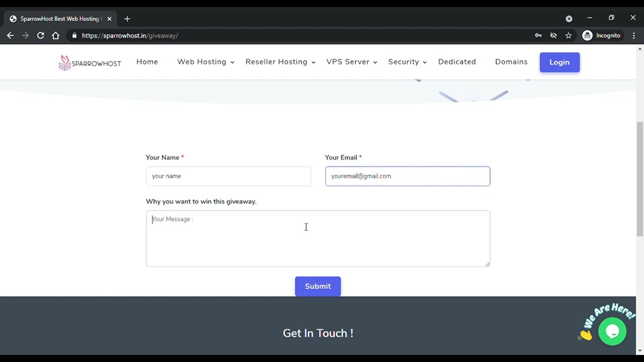Click the Submit button
Image resolution: width=644 pixels, height=362 pixels.
point(318,287)
